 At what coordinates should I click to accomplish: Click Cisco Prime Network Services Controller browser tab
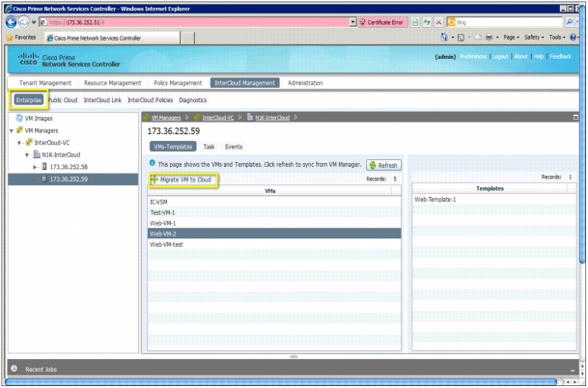[112, 38]
